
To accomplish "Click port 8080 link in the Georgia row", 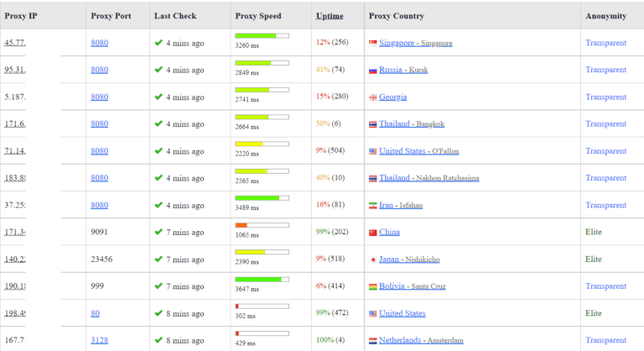I will [x=100, y=97].
